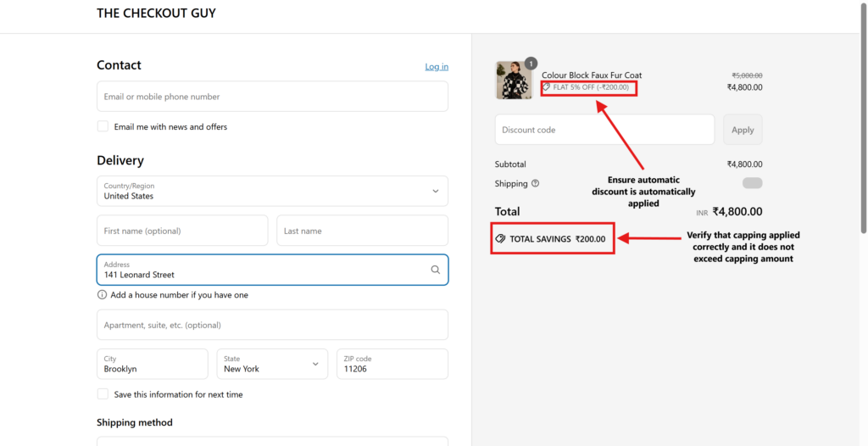868x446 pixels.
Task: Click the quantity badge on the product image
Action: point(531,64)
